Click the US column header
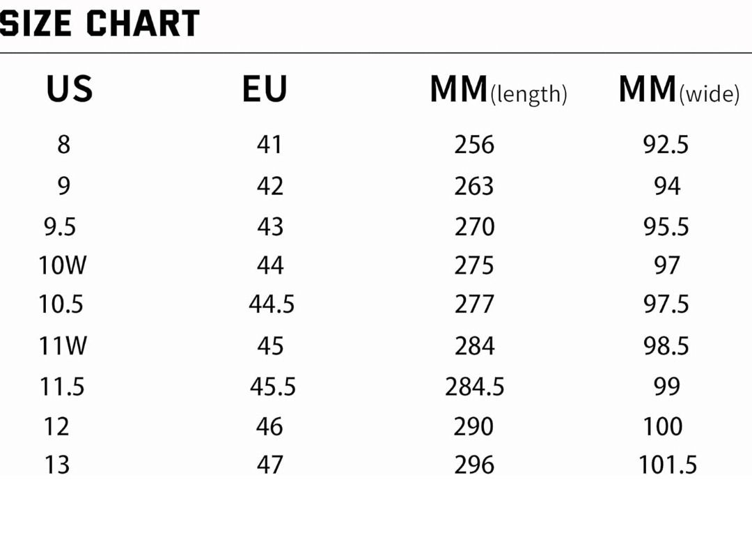 tap(69, 90)
